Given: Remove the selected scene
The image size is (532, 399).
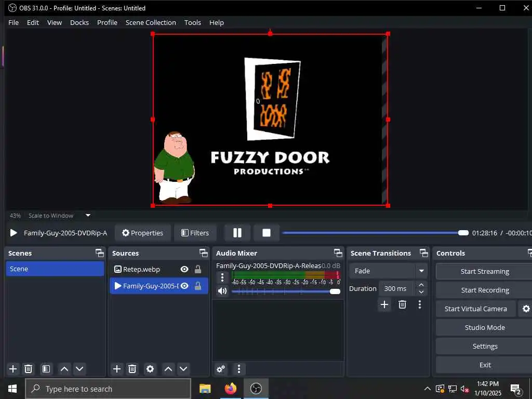Looking at the screenshot, I should (x=29, y=369).
